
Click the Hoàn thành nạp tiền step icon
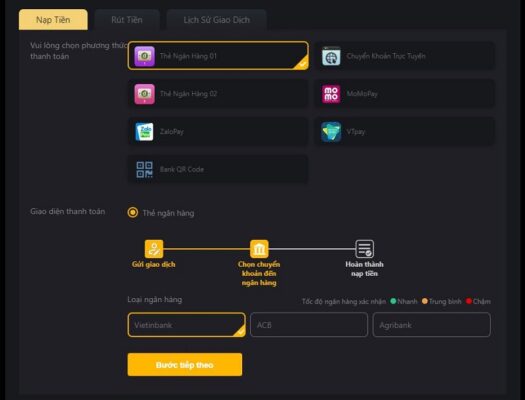364,249
